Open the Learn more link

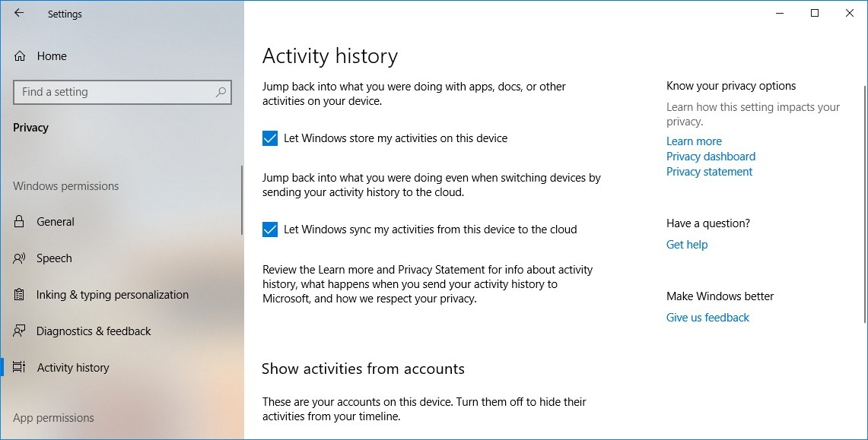(694, 141)
